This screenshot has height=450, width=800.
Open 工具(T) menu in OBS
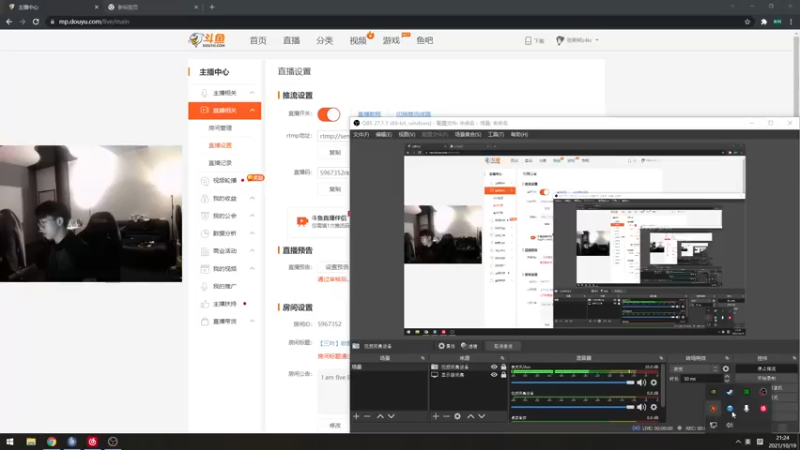pyautogui.click(x=495, y=135)
